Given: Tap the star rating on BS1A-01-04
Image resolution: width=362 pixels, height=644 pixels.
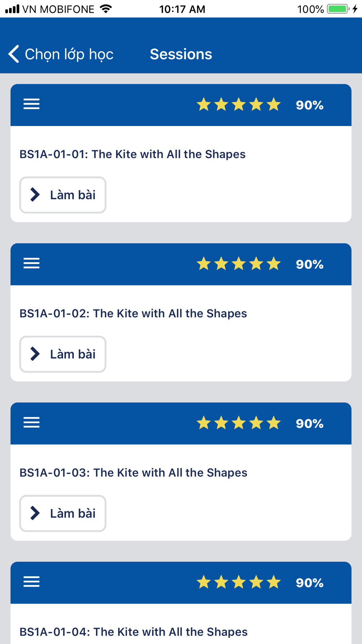Looking at the screenshot, I should click(239, 582).
